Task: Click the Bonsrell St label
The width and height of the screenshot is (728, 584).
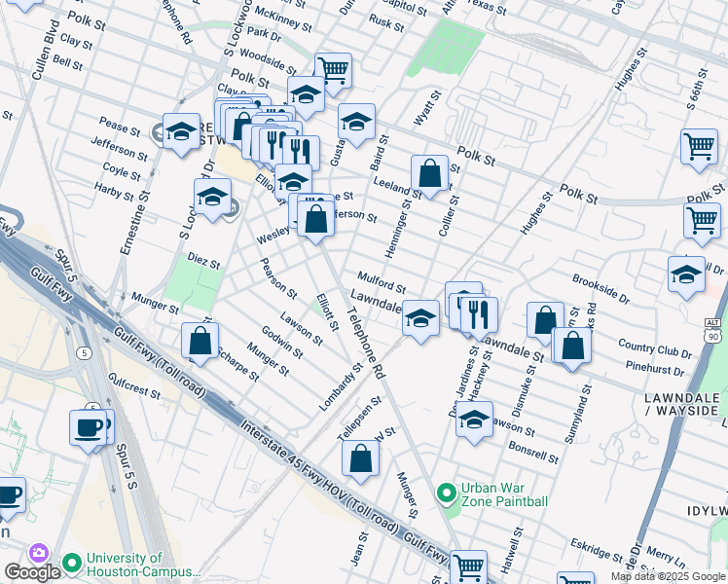Action: (533, 453)
